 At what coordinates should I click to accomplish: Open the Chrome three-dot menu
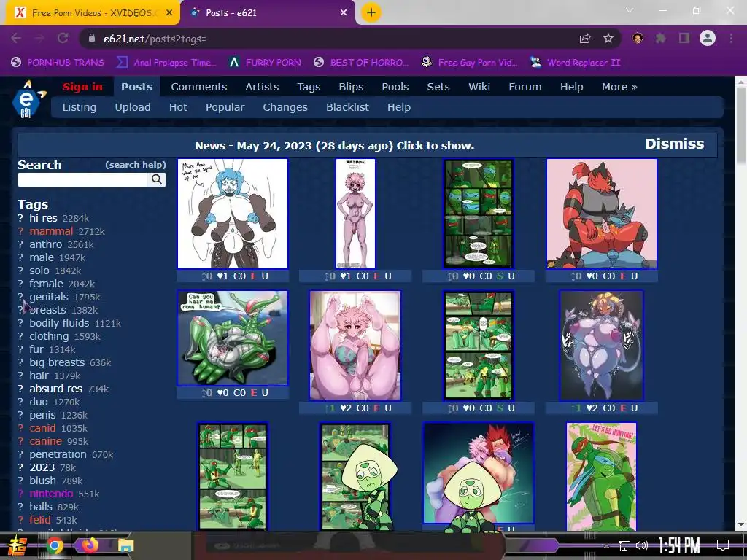click(x=731, y=39)
